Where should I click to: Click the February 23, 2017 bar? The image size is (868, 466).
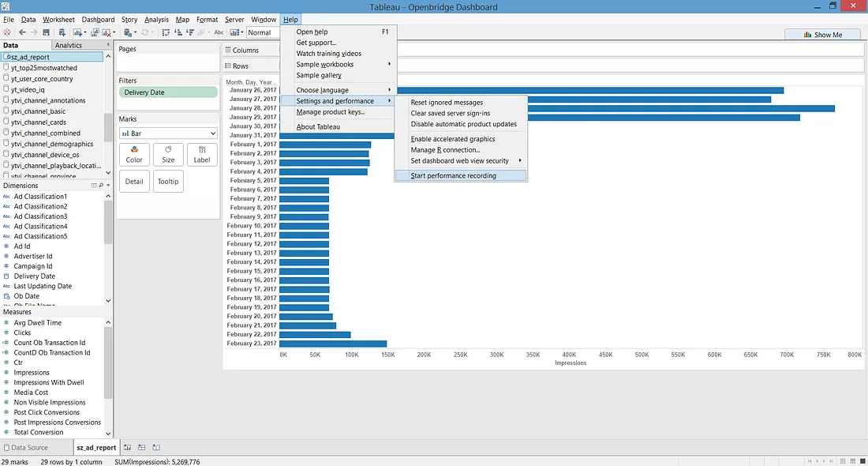333,344
